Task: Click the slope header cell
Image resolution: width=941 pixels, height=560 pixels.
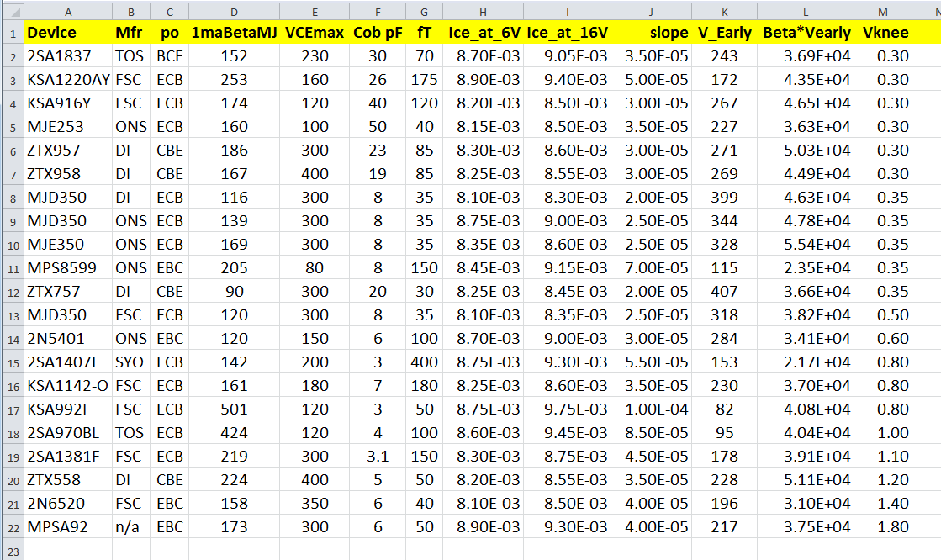Action: click(651, 33)
